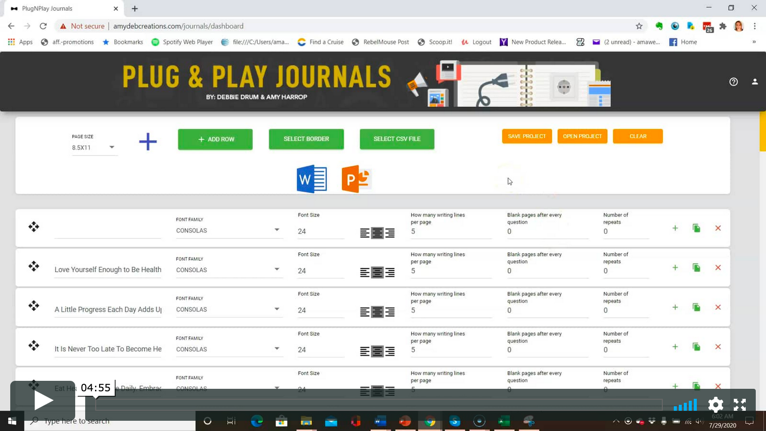Image resolution: width=766 pixels, height=431 pixels.
Task: Delete the It Is Never Too Late row
Action: 718,347
